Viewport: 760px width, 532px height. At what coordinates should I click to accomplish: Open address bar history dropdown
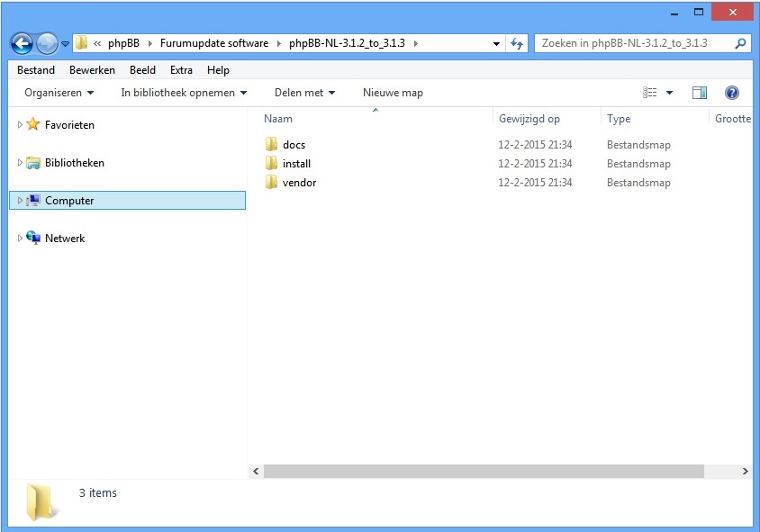(x=496, y=43)
